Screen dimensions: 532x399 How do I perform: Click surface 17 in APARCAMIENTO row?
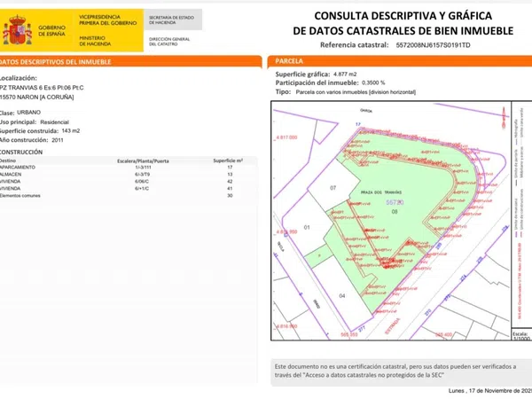pyautogui.click(x=230, y=168)
